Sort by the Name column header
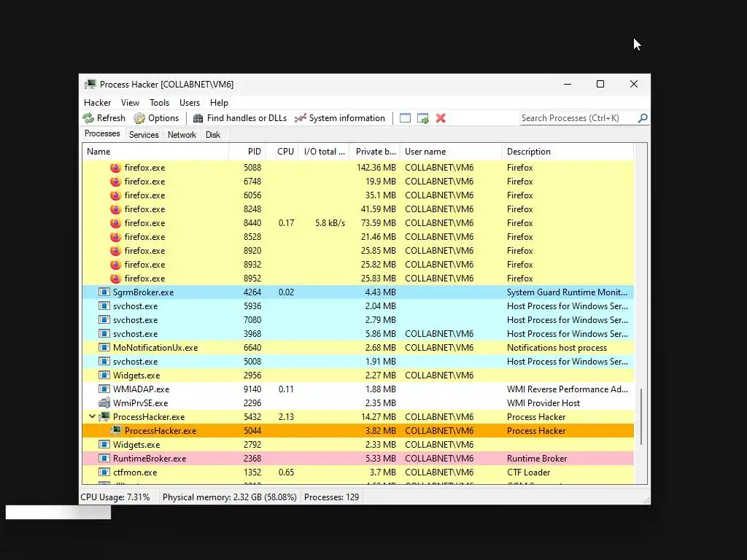 coord(155,152)
